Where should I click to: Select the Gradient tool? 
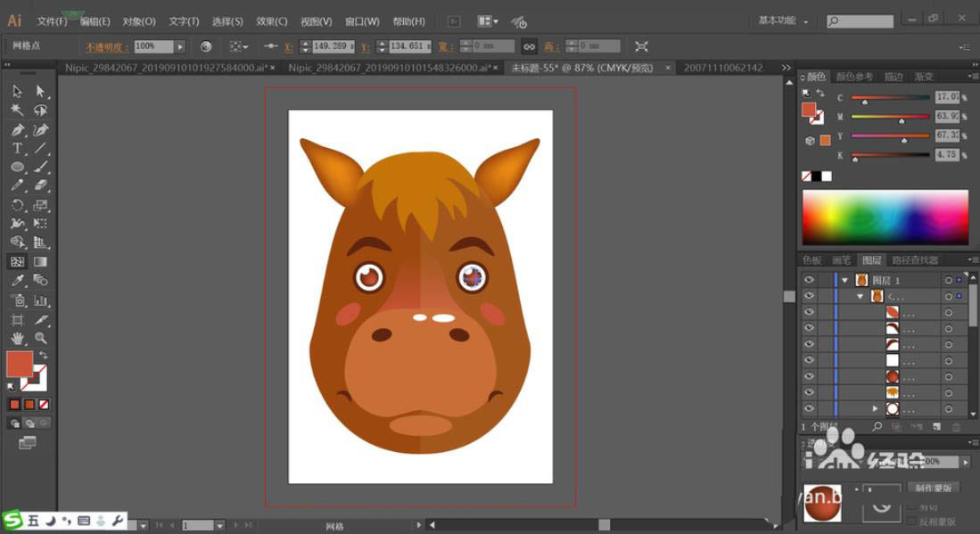pos(41,262)
